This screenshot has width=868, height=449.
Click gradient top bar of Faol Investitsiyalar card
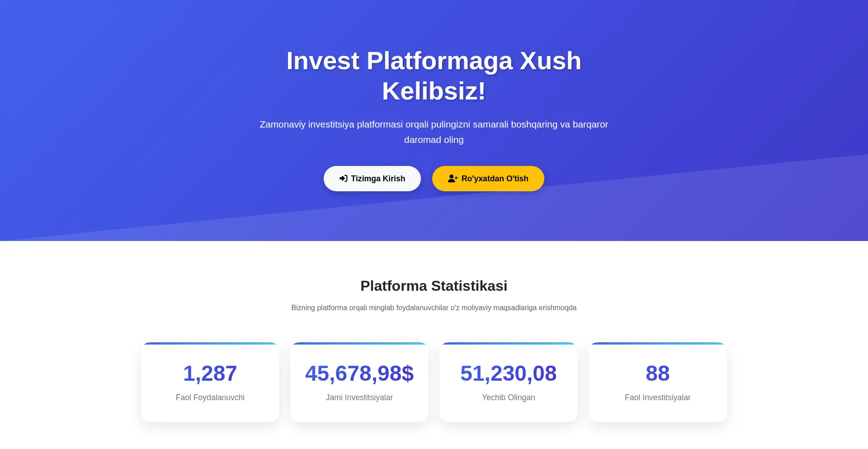pos(657,344)
